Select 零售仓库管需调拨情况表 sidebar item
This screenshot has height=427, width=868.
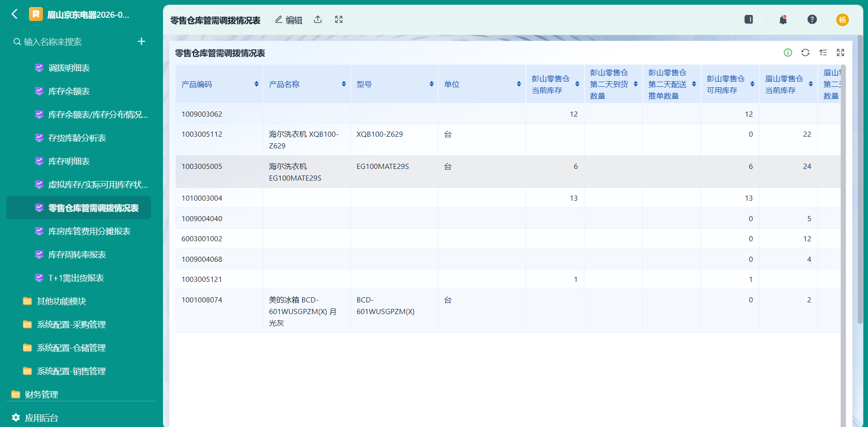[78, 208]
